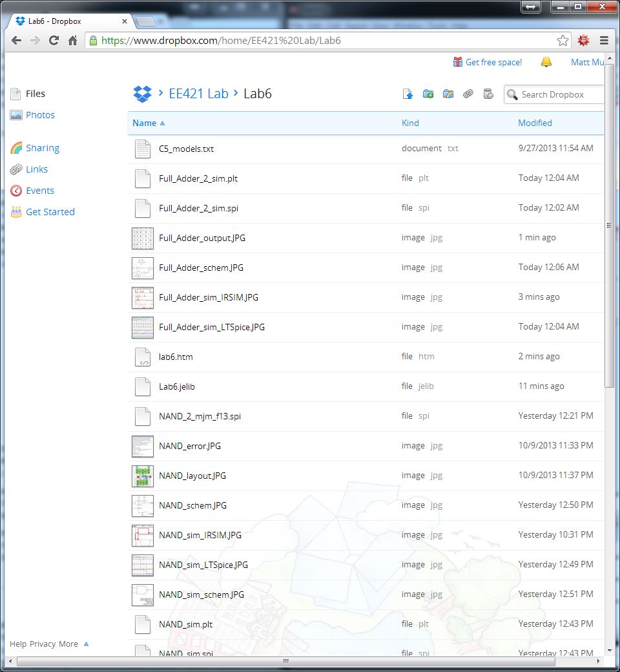This screenshot has width=620, height=672.
Task: Sort by the Modified column header
Action: (535, 123)
